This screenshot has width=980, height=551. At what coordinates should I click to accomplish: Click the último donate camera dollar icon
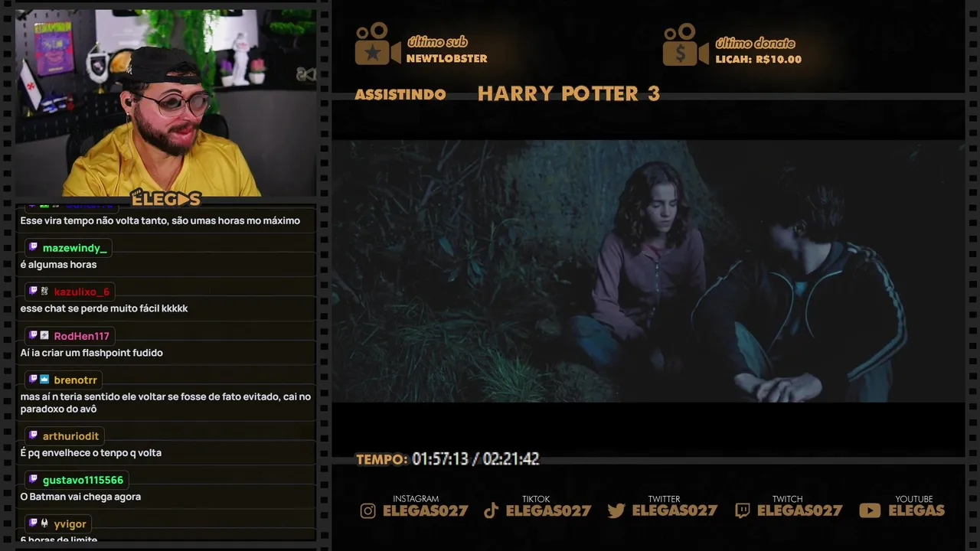(x=685, y=44)
